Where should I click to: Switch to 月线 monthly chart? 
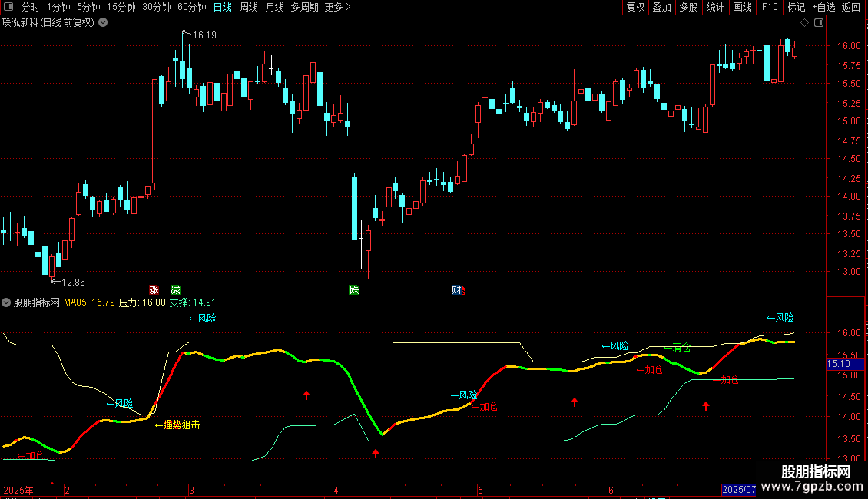[274, 7]
